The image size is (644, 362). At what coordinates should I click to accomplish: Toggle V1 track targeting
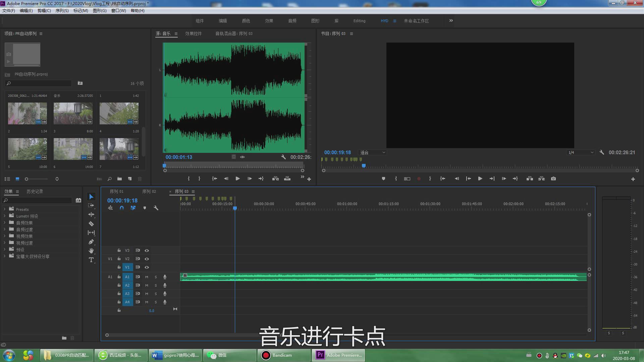coord(127,267)
